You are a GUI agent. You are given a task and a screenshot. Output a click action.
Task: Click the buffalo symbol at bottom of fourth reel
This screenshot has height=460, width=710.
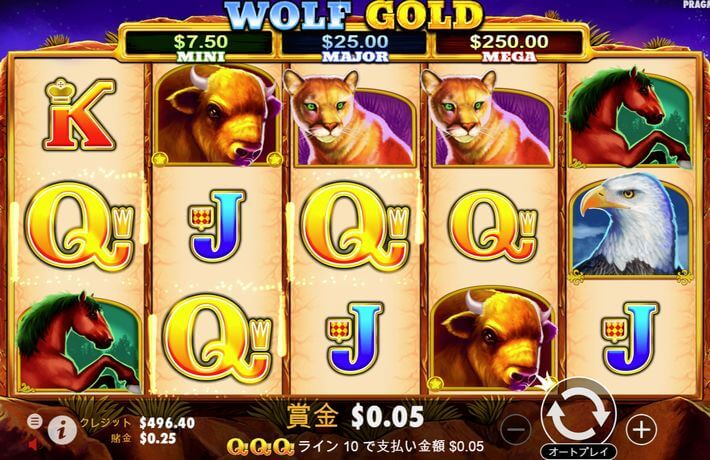click(491, 340)
